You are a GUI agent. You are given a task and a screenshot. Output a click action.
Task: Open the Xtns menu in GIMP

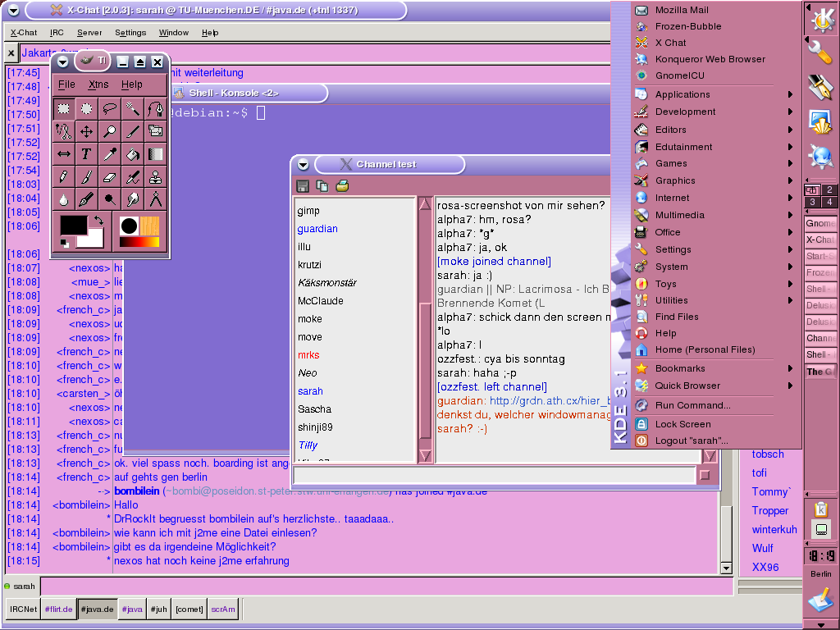(98, 84)
